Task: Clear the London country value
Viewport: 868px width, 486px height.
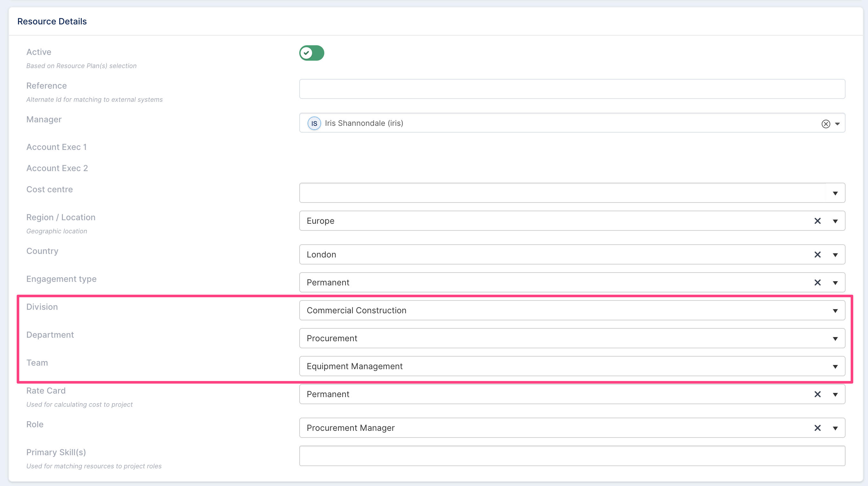Action: [817, 255]
